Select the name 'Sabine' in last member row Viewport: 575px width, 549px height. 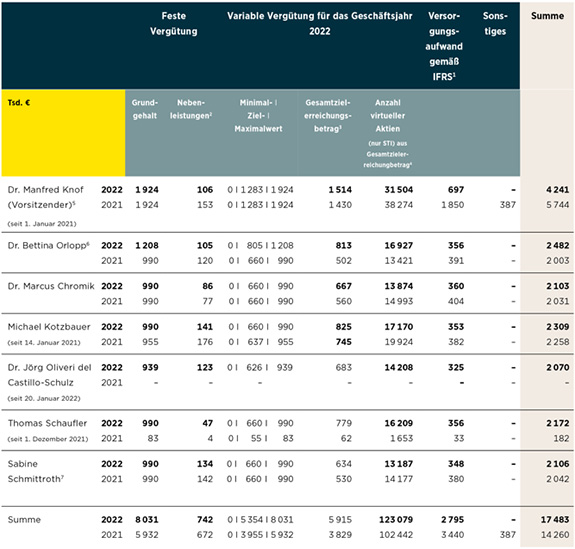[23, 464]
